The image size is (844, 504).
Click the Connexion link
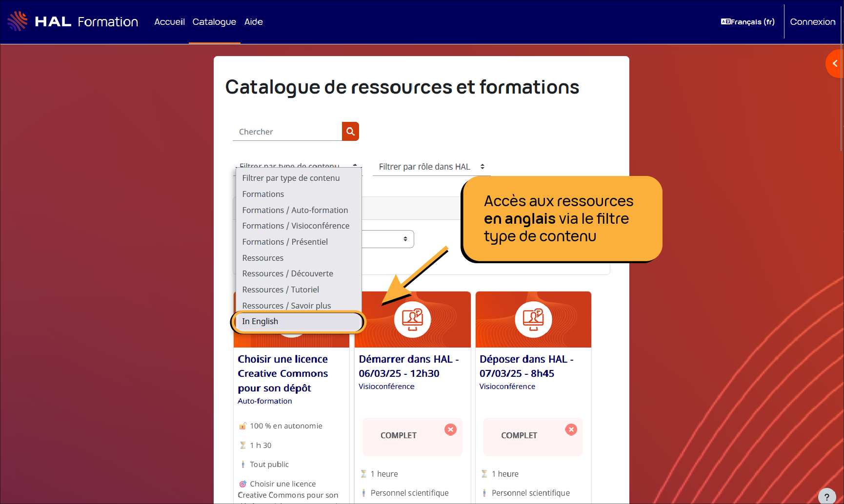[813, 22]
